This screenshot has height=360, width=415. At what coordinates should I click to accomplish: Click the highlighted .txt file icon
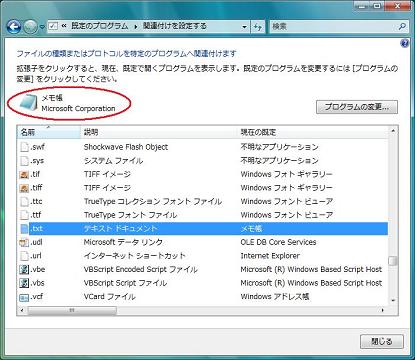24,229
